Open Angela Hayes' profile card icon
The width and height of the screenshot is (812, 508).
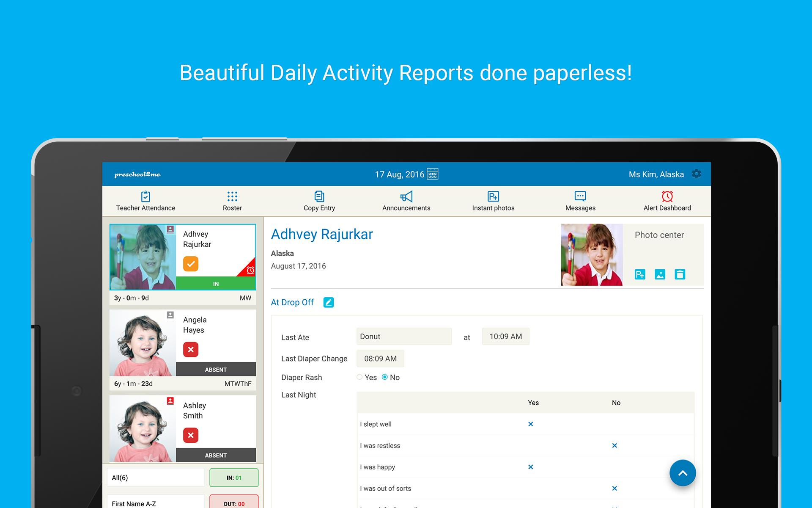(170, 315)
